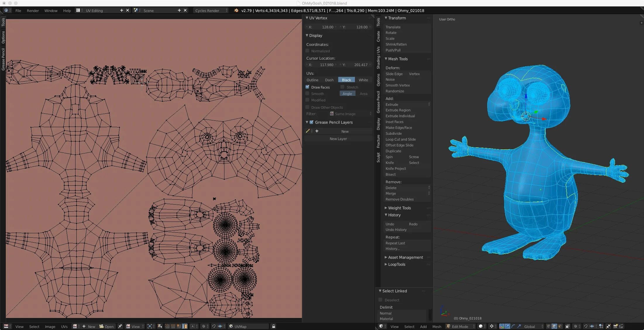Uncheck the Draw Faces checkbox
Image resolution: width=644 pixels, height=330 pixels.
pyautogui.click(x=308, y=87)
